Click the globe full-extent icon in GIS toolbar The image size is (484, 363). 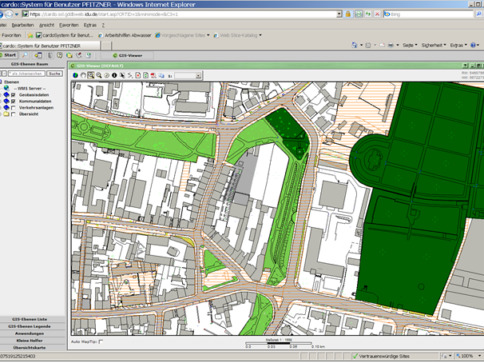[75, 76]
